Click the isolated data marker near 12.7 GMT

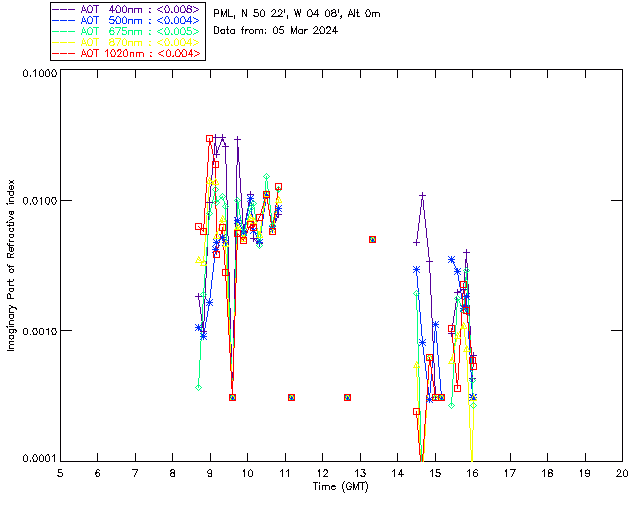tap(347, 398)
